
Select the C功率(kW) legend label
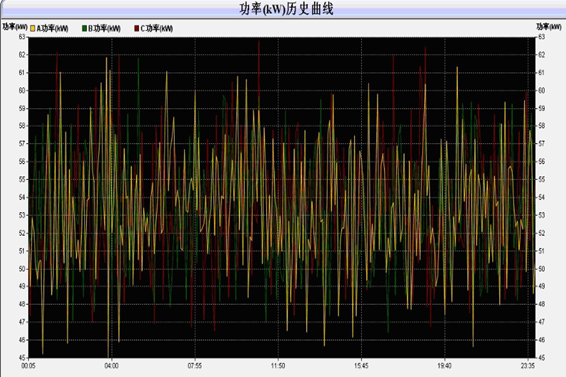157,28
